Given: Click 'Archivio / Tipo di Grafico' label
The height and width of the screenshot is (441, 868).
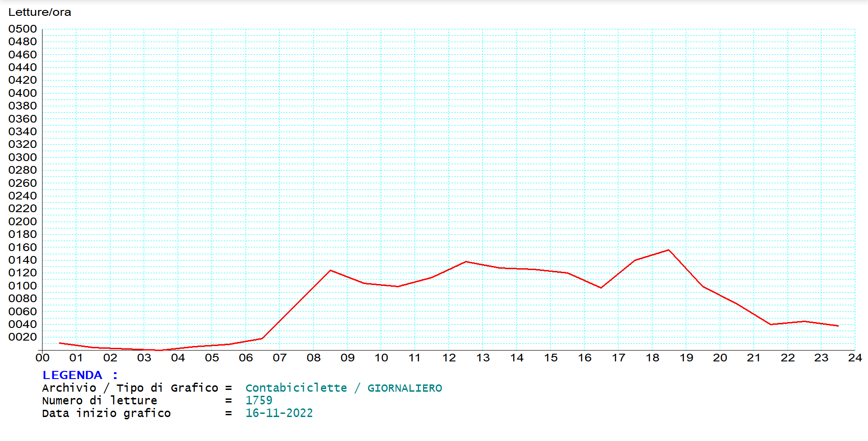Looking at the screenshot, I should [x=130, y=388].
